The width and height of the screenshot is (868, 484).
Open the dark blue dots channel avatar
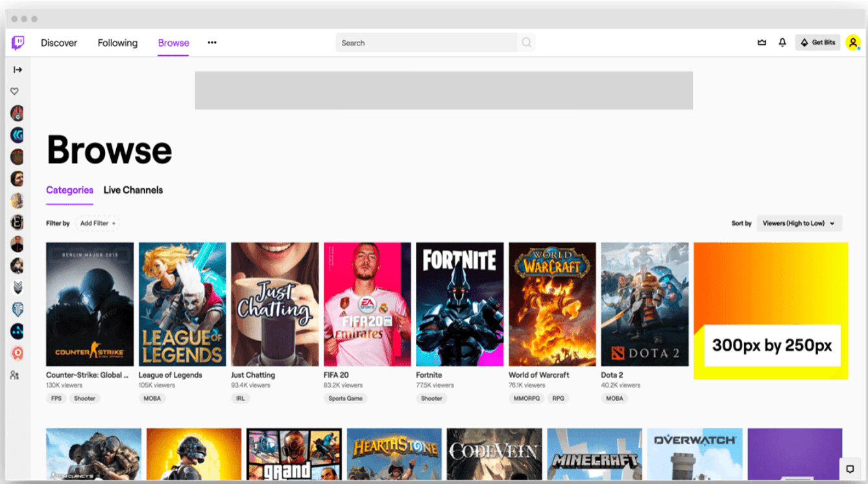(17, 332)
